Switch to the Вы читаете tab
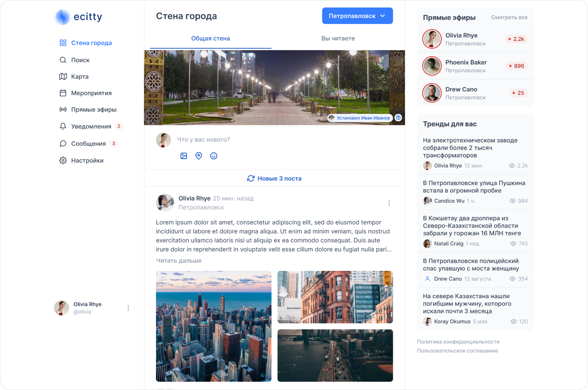Image resolution: width=588 pixels, height=390 pixels. (x=338, y=38)
